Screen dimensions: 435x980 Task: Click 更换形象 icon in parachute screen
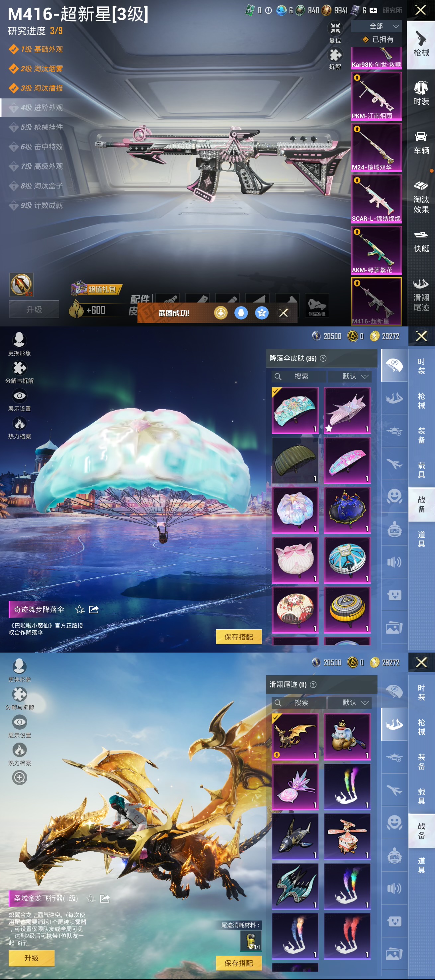(x=19, y=339)
